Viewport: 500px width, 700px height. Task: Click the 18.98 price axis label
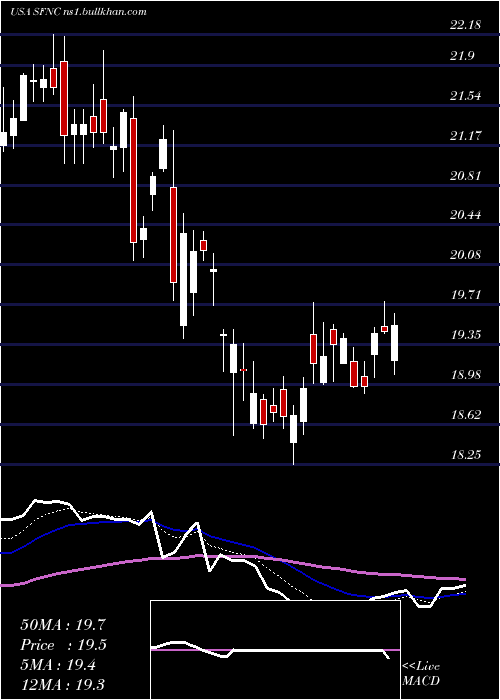pyautogui.click(x=466, y=375)
